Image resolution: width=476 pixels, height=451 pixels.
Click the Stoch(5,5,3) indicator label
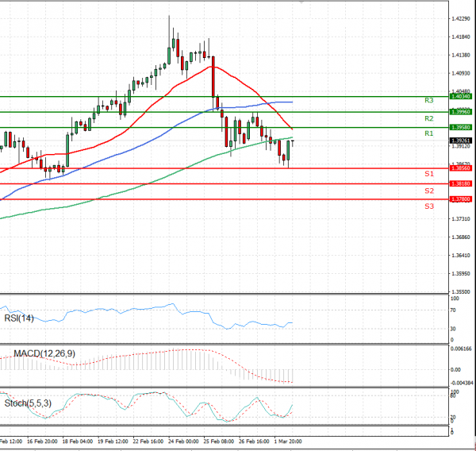point(28,403)
